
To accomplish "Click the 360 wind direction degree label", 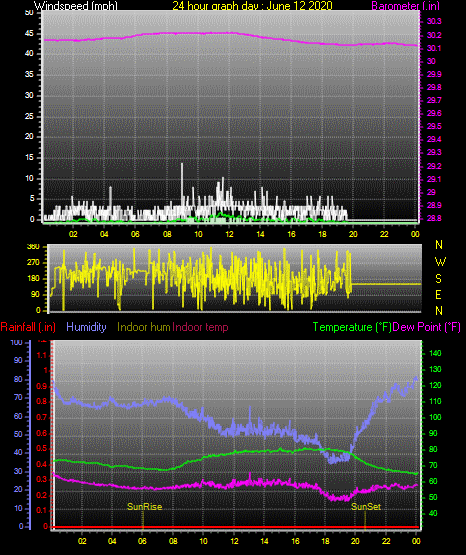I will coord(33,247).
